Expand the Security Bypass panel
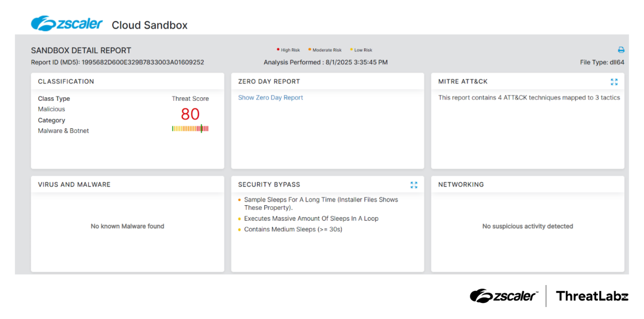644x319 pixels. tap(414, 185)
